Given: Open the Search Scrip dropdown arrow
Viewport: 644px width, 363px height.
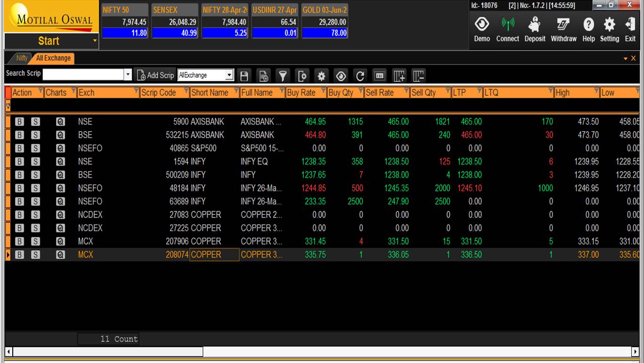Looking at the screenshot, I should point(128,75).
